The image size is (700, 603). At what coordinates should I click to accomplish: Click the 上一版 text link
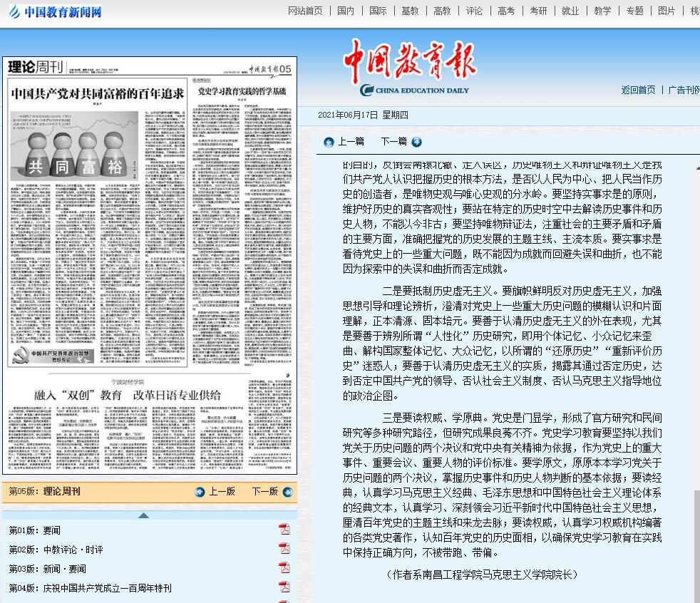pyautogui.click(x=222, y=491)
